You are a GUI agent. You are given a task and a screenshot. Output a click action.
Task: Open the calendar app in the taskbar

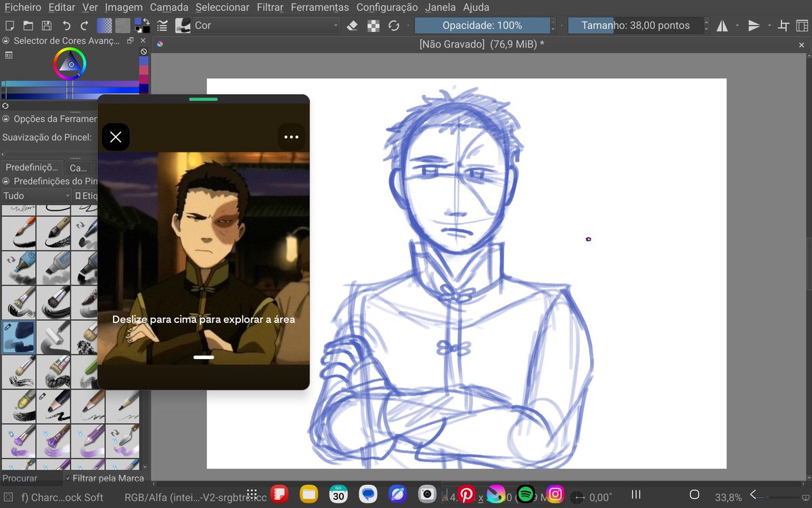point(338,494)
